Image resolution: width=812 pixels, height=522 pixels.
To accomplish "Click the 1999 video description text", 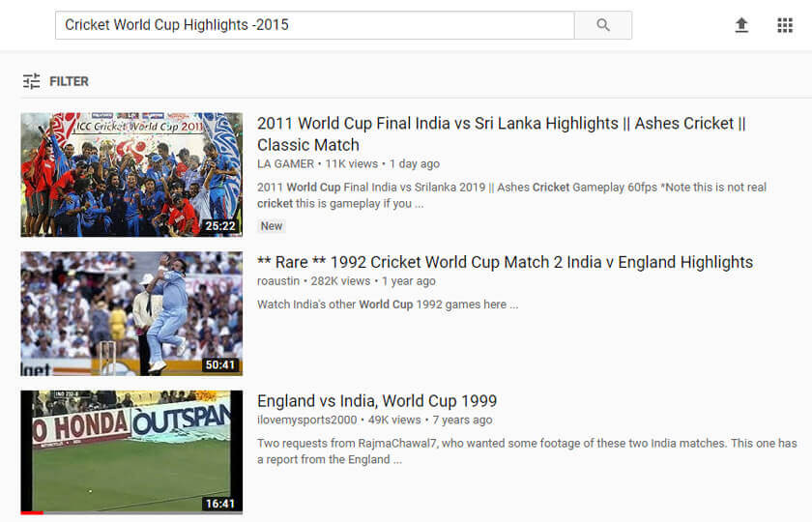I will 527,451.
